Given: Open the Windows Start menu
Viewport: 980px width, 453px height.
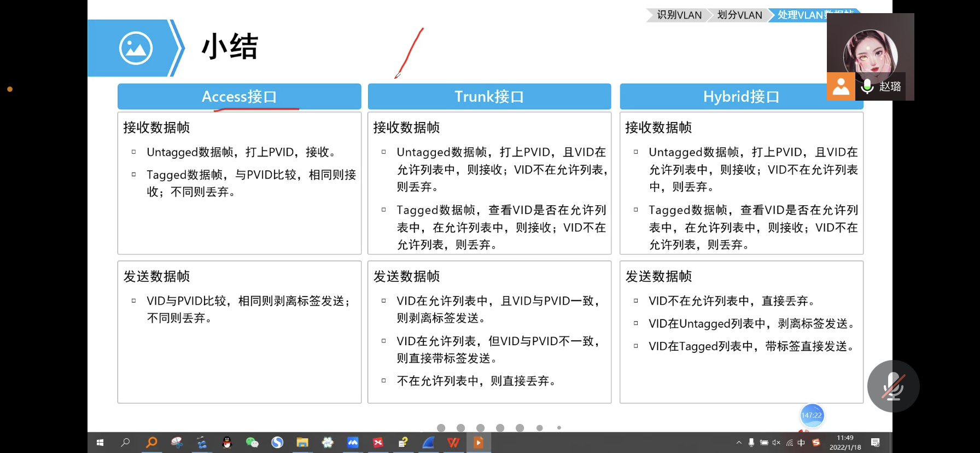Looking at the screenshot, I should tap(100, 443).
